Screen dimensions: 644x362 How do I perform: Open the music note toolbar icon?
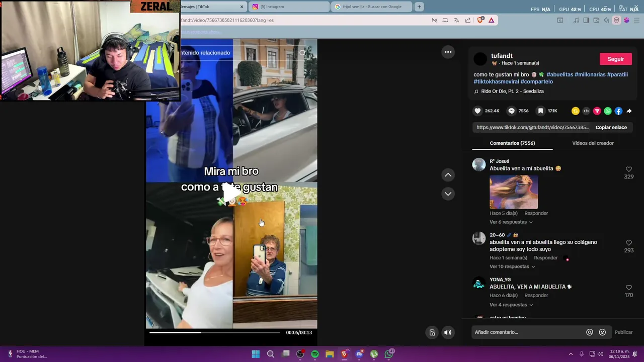pyautogui.click(x=577, y=20)
